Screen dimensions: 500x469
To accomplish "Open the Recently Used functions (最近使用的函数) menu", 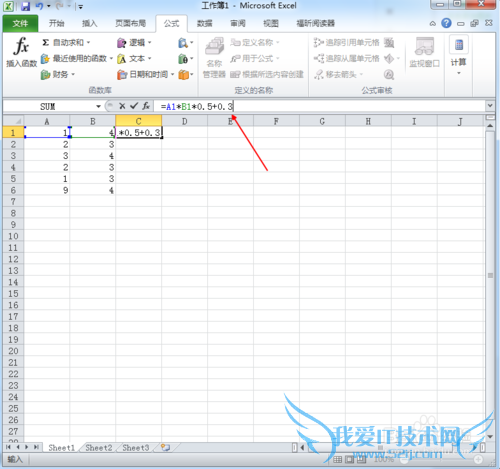I will [77, 59].
